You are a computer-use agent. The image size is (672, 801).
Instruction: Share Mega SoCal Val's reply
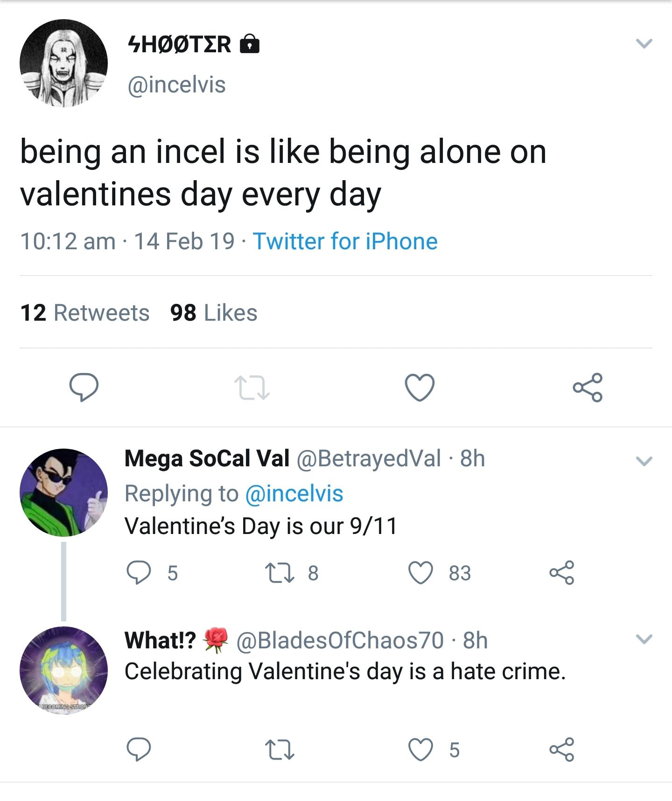[561, 573]
